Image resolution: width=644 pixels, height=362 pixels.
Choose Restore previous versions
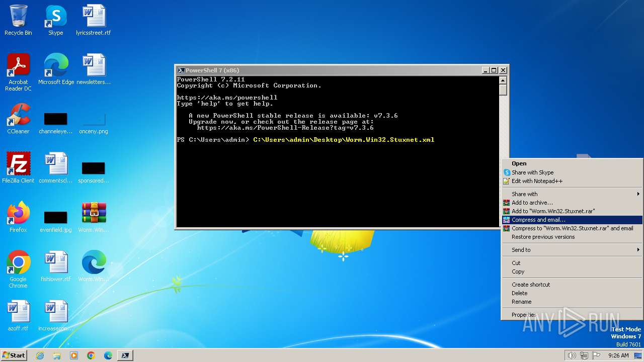pyautogui.click(x=572, y=237)
